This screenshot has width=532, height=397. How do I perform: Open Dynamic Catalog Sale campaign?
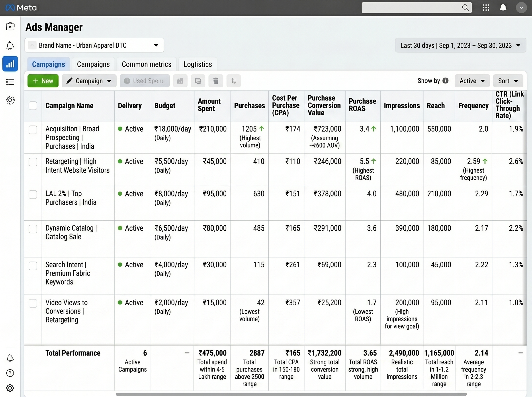pyautogui.click(x=71, y=232)
